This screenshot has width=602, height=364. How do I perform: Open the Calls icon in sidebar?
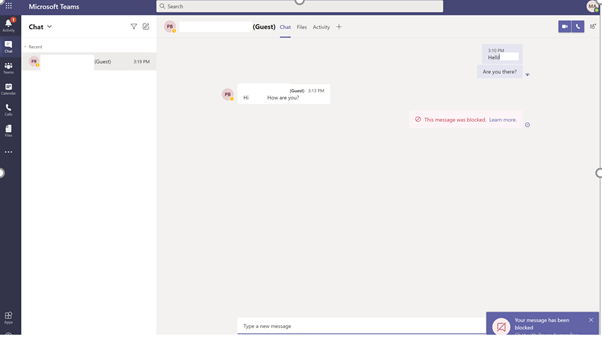pos(8,109)
